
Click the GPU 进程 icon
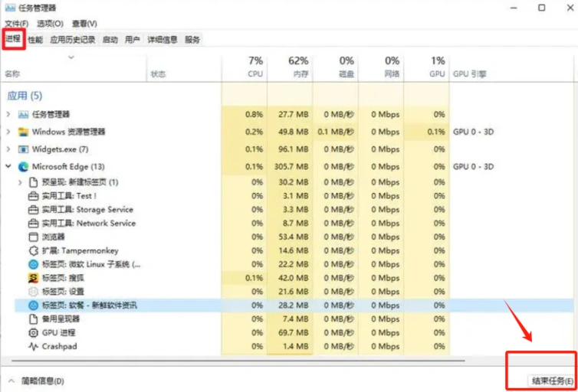point(33,333)
